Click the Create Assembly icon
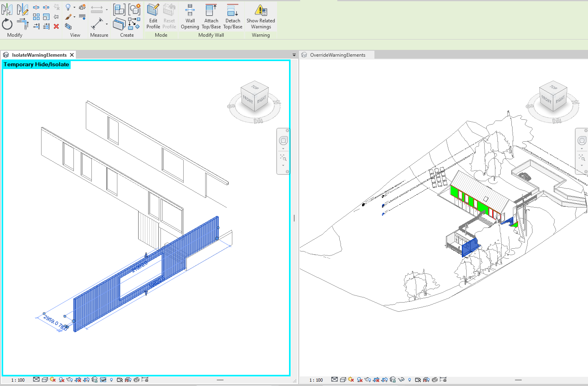588x386 pixels. coord(119,10)
